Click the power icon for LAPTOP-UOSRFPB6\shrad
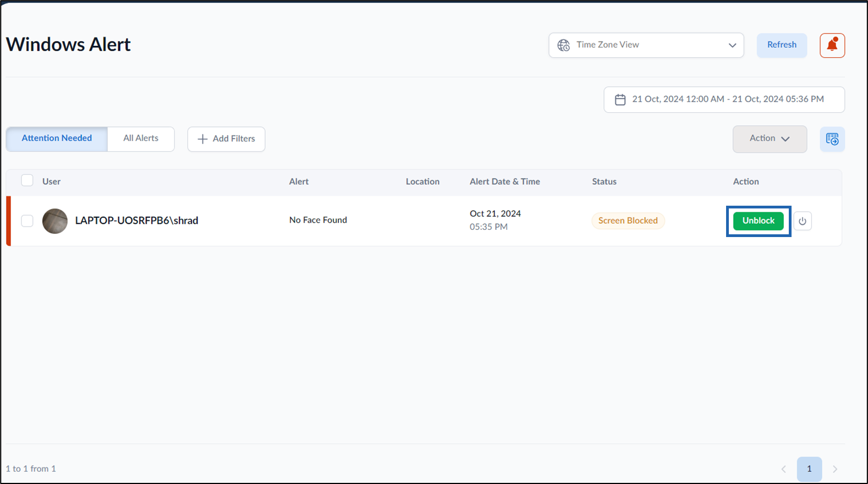 tap(803, 221)
